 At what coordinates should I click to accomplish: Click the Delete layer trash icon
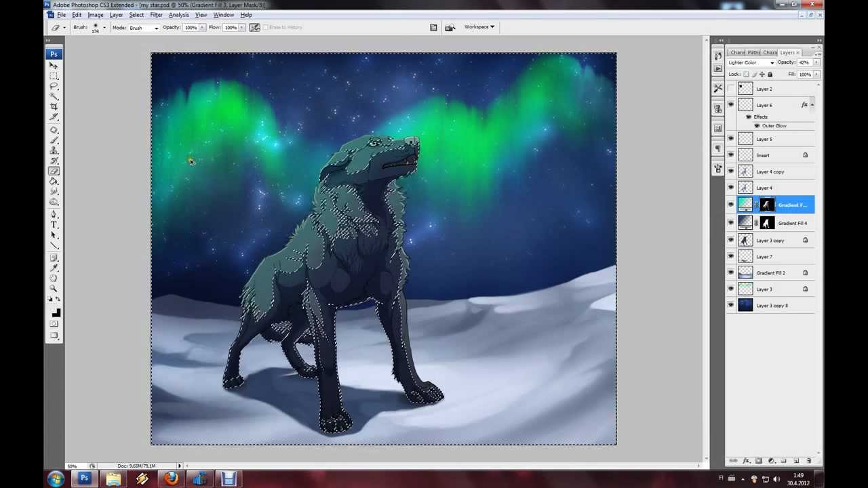[808, 461]
